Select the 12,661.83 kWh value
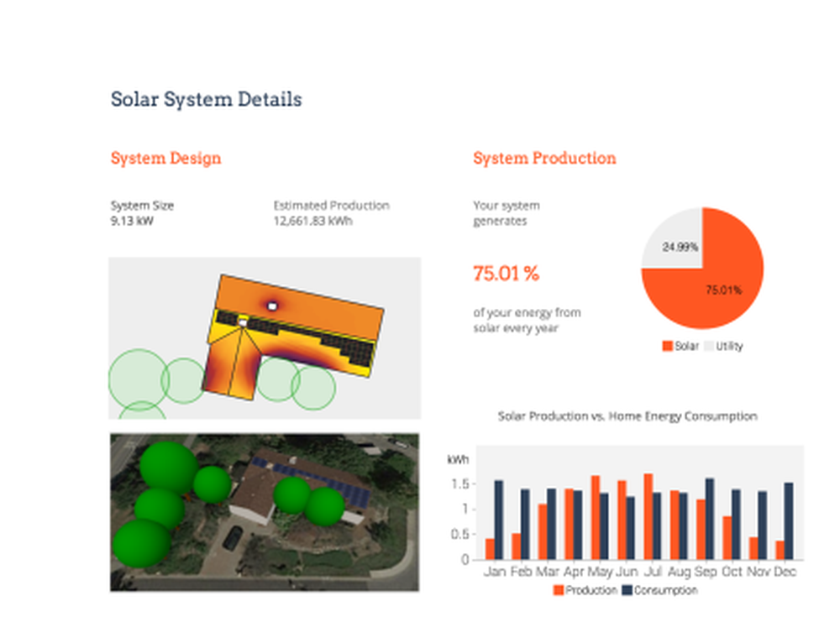Screen dimensions: 840x643 (312, 221)
